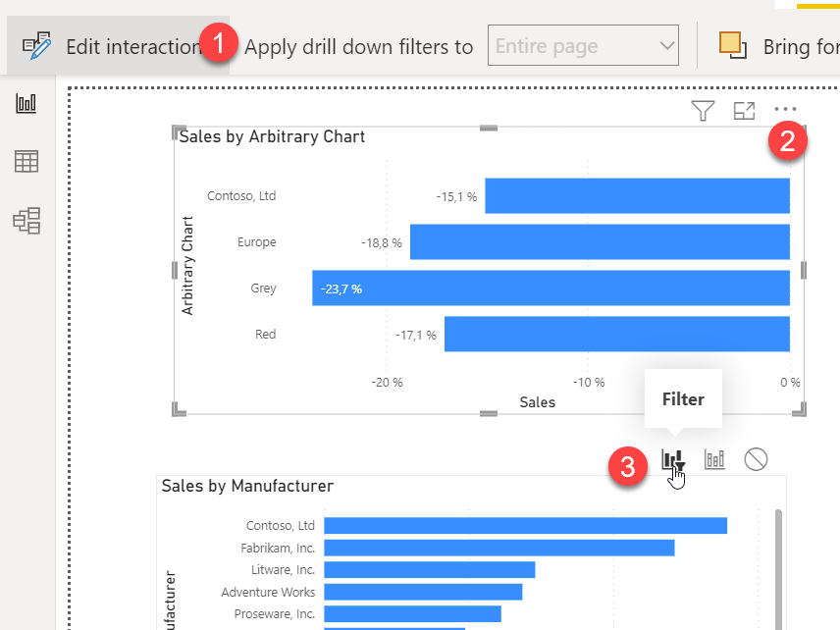The width and height of the screenshot is (840, 630).
Task: Select the Grey bar in chart
Action: click(551, 289)
